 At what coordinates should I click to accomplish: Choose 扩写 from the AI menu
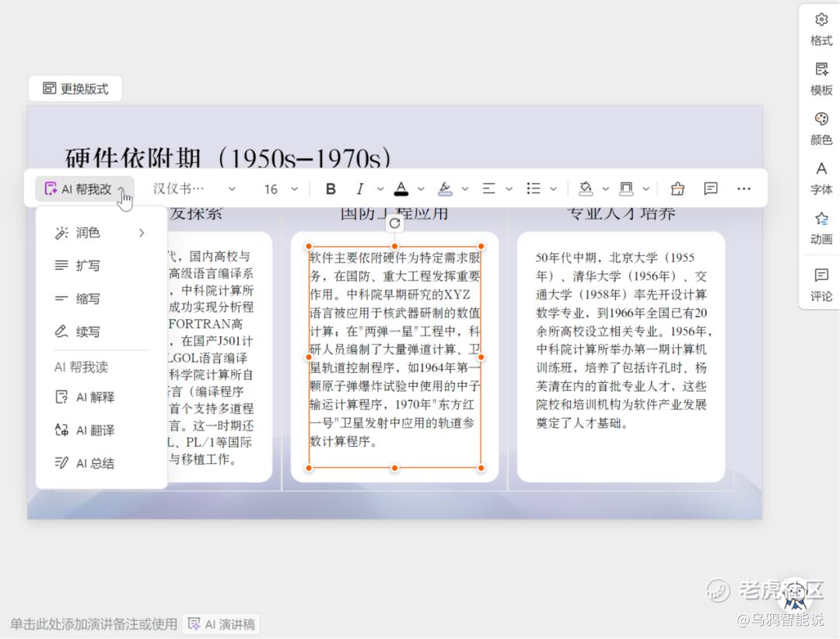(x=100, y=265)
